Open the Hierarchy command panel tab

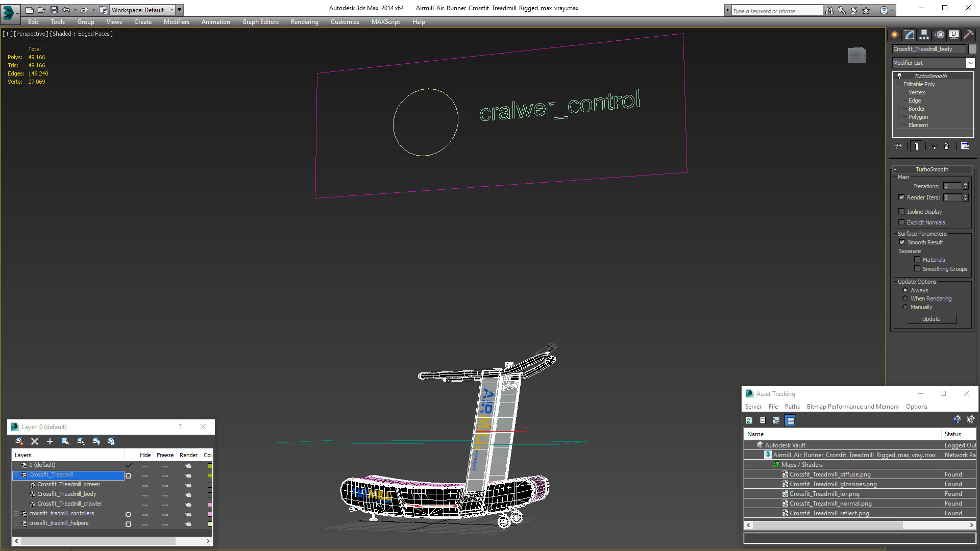click(x=924, y=35)
